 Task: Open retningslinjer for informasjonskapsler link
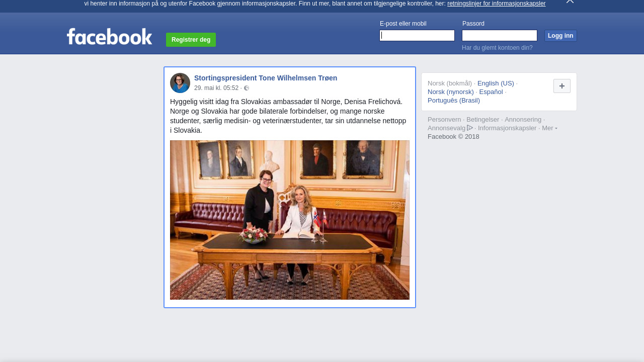pos(496,4)
